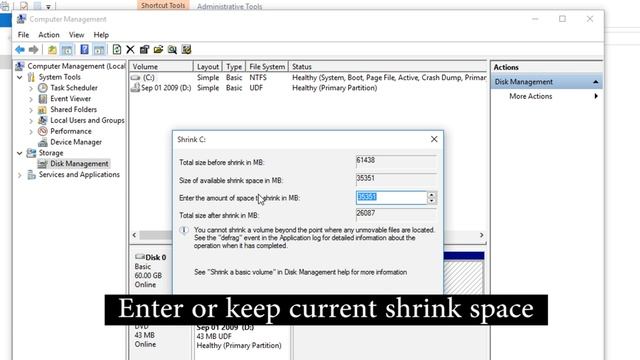This screenshot has height=360, width=640.
Task: Increase shrink amount with up spinner
Action: (431, 195)
